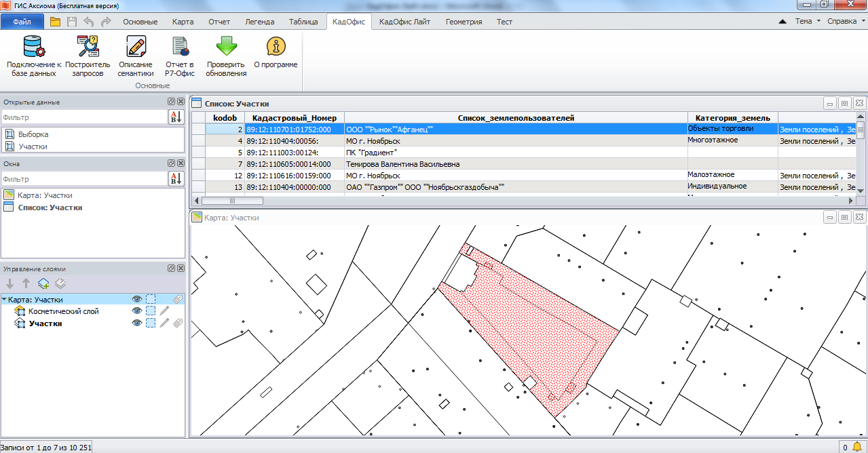Toggle selectable box for Участки layer
The height and width of the screenshot is (453, 868).
[151, 323]
